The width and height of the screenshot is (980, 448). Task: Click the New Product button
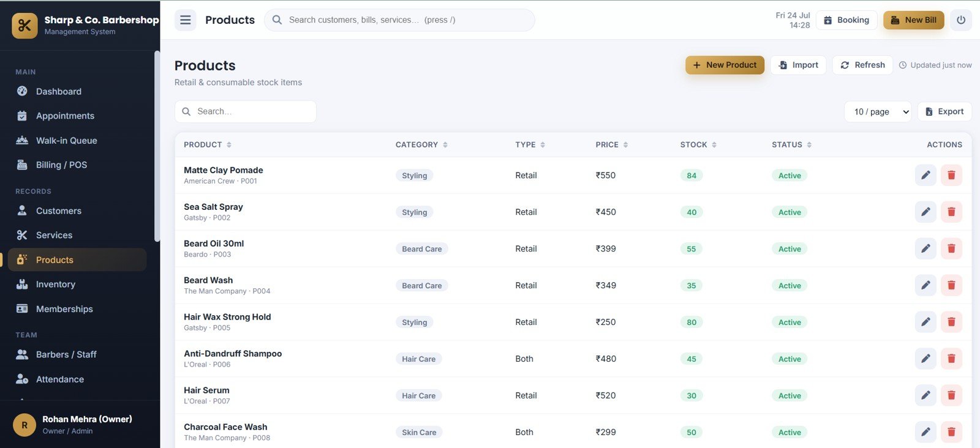(725, 65)
